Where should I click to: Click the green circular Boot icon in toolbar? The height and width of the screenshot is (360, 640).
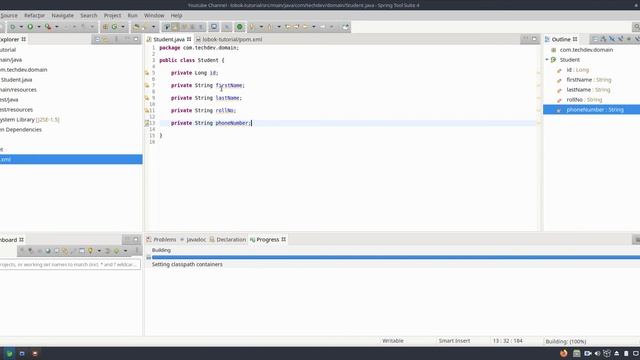tap(240, 27)
